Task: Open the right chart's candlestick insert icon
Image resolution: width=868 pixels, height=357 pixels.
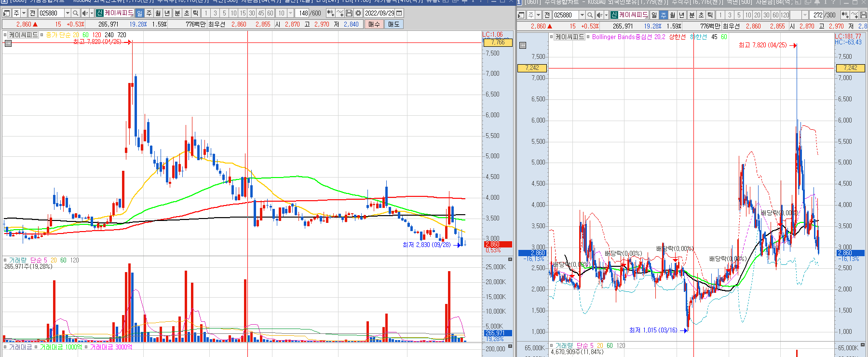Action: 845,15
